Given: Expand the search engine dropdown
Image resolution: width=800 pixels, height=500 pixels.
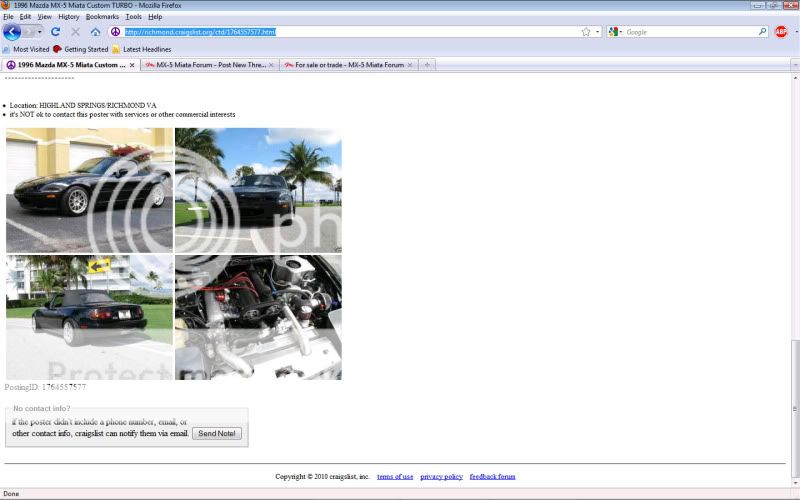Looking at the screenshot, I should (x=616, y=32).
